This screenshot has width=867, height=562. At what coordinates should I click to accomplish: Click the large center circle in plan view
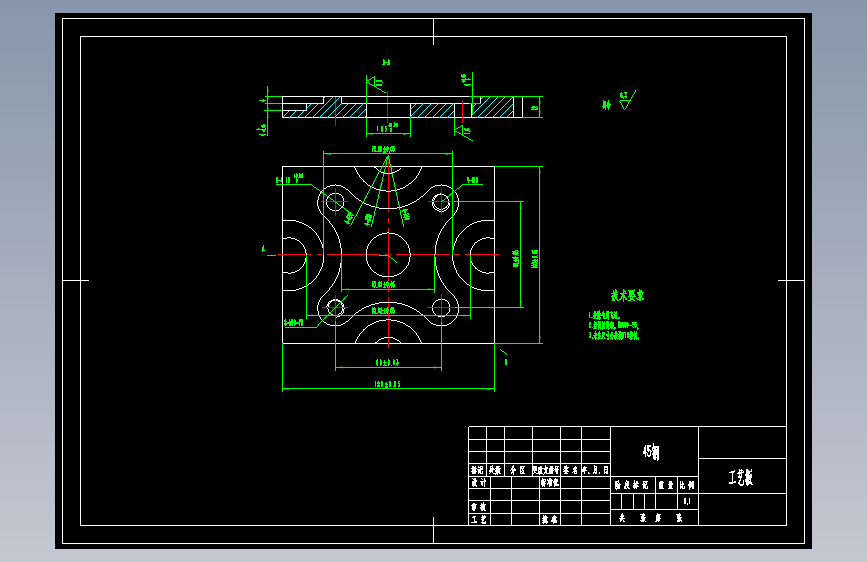pyautogui.click(x=388, y=254)
